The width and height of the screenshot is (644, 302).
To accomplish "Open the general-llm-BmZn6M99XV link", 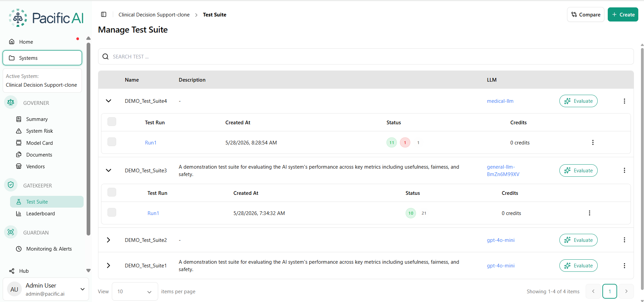I will pyautogui.click(x=503, y=171).
